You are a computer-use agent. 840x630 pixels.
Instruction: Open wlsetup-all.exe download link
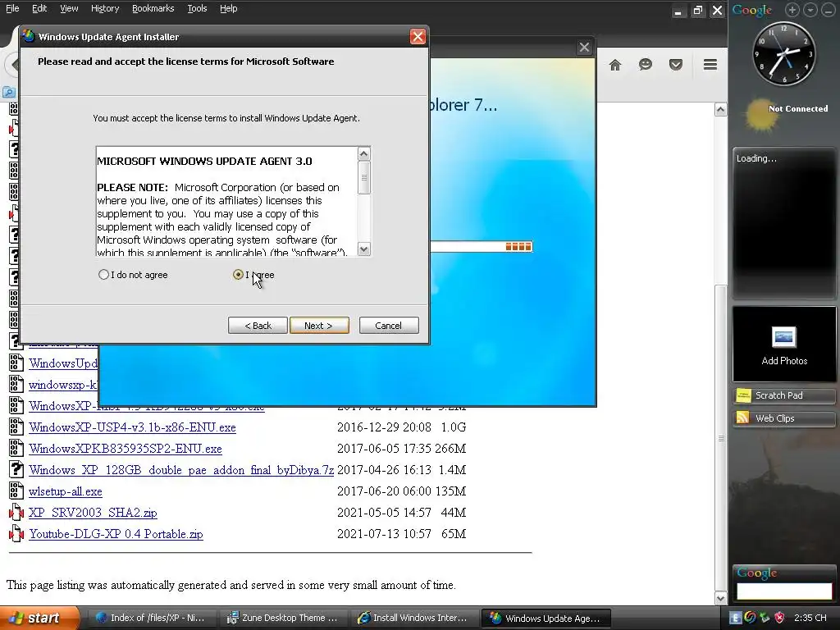[66, 492]
